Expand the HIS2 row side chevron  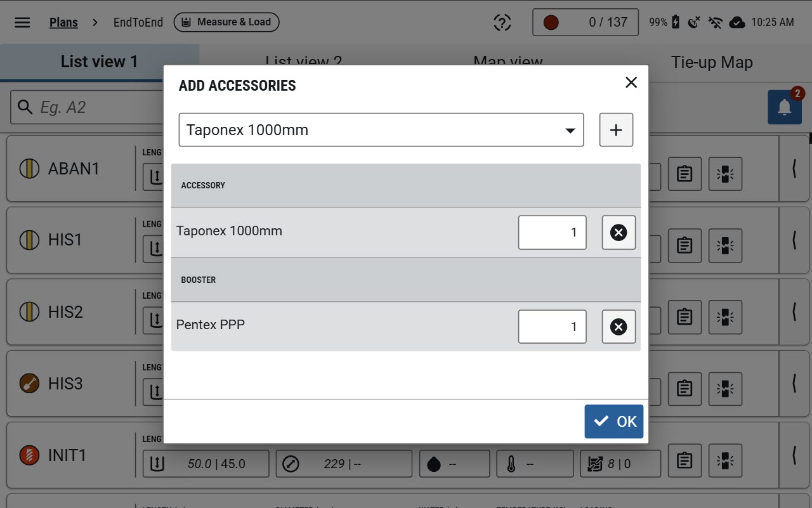pyautogui.click(x=794, y=312)
